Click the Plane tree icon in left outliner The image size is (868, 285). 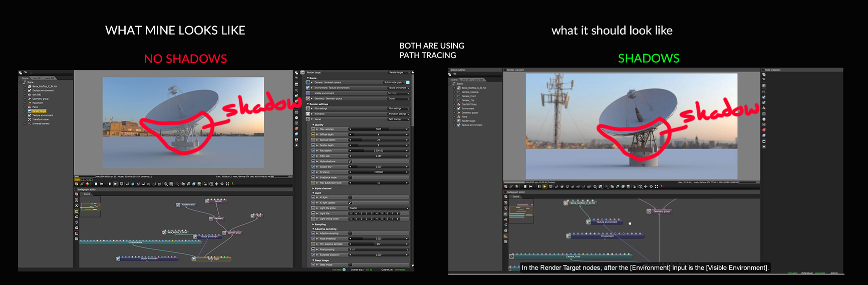pyautogui.click(x=30, y=107)
